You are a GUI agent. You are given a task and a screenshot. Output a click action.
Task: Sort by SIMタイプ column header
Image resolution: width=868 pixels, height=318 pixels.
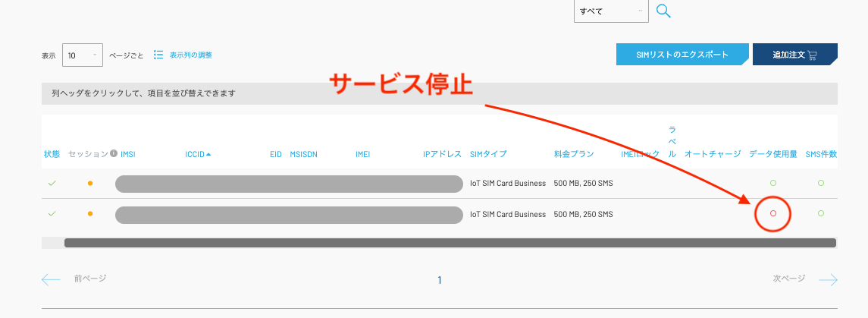[488, 154]
